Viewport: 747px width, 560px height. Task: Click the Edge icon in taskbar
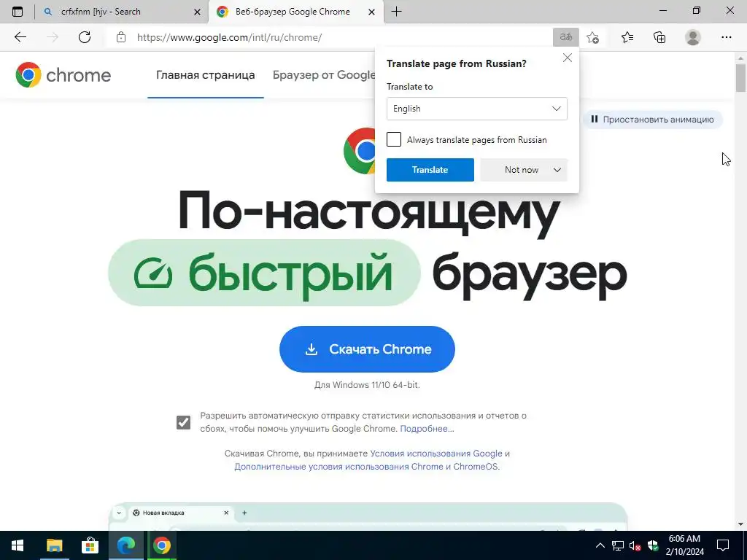[126, 545]
